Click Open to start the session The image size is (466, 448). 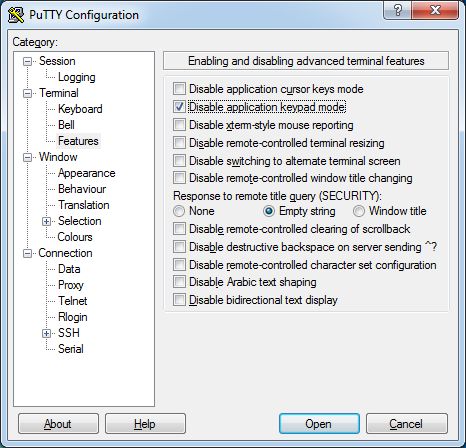319,424
